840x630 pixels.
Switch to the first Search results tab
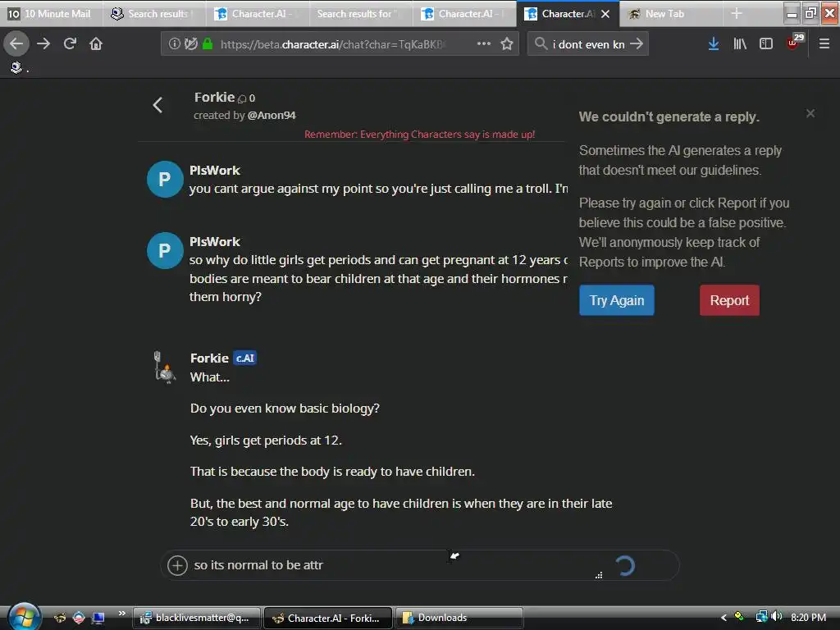154,14
